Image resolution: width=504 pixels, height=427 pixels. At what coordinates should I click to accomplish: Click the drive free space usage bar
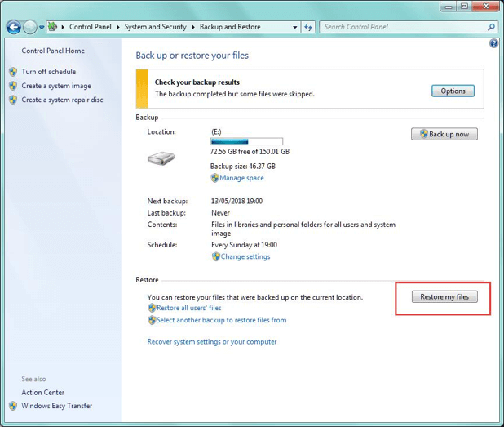tap(246, 141)
